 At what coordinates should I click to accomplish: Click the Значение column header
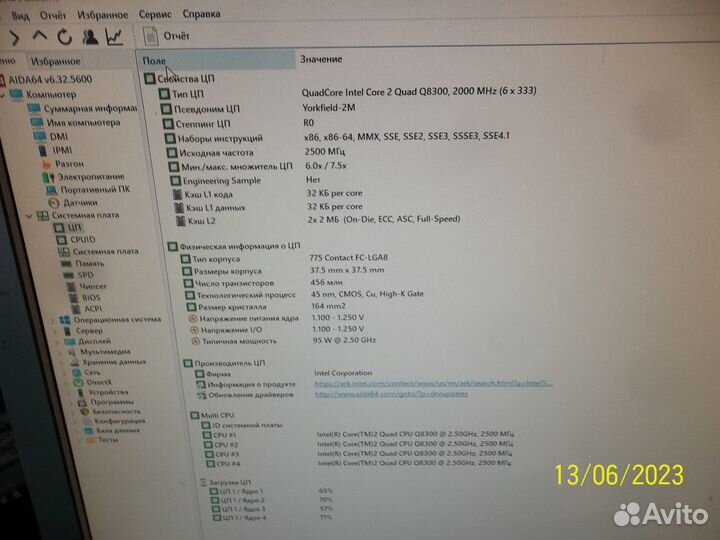[x=321, y=59]
